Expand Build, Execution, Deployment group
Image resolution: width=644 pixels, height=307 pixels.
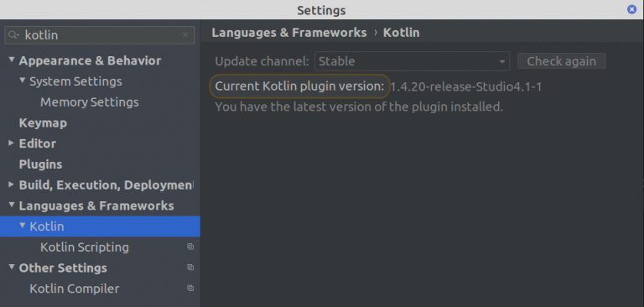coord(12,185)
